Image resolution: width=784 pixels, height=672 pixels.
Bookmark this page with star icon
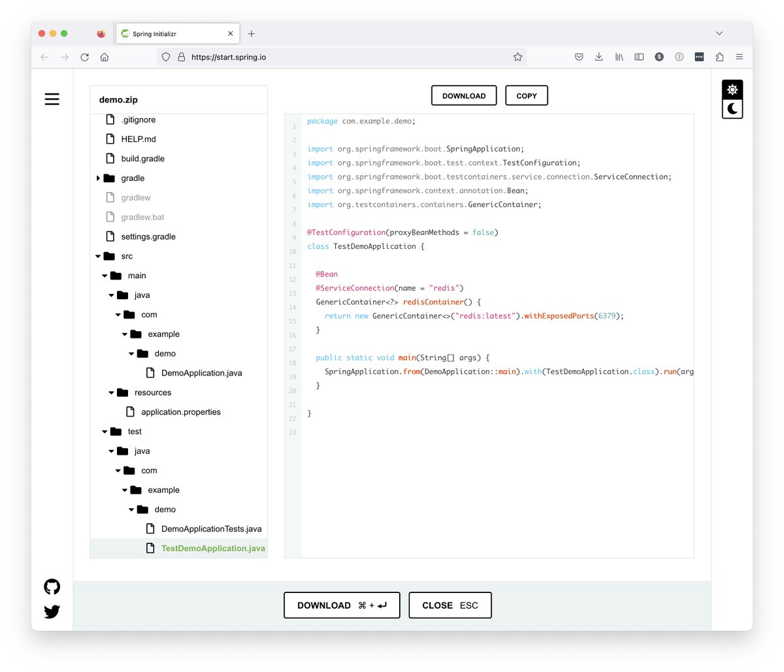(517, 57)
